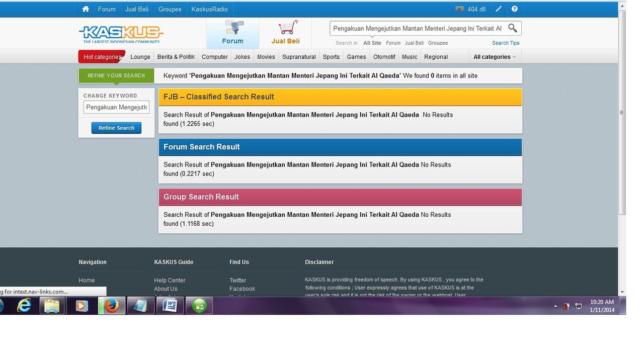Click "found (0.2217 sec)" text

tap(189, 174)
